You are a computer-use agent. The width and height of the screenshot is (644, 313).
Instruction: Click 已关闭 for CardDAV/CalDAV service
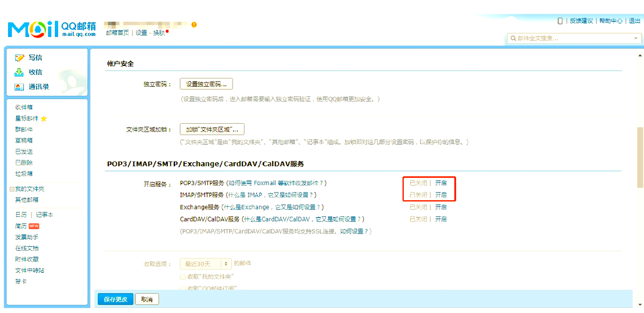click(x=418, y=219)
